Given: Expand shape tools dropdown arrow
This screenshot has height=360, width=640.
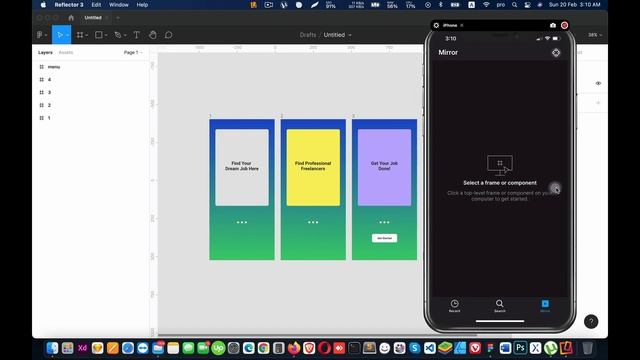Looking at the screenshot, I should [106, 36].
